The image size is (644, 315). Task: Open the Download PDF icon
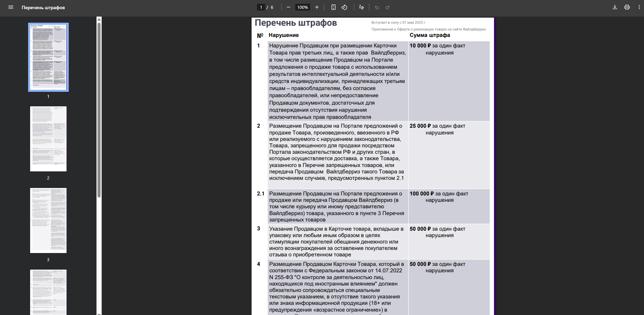pos(614,7)
